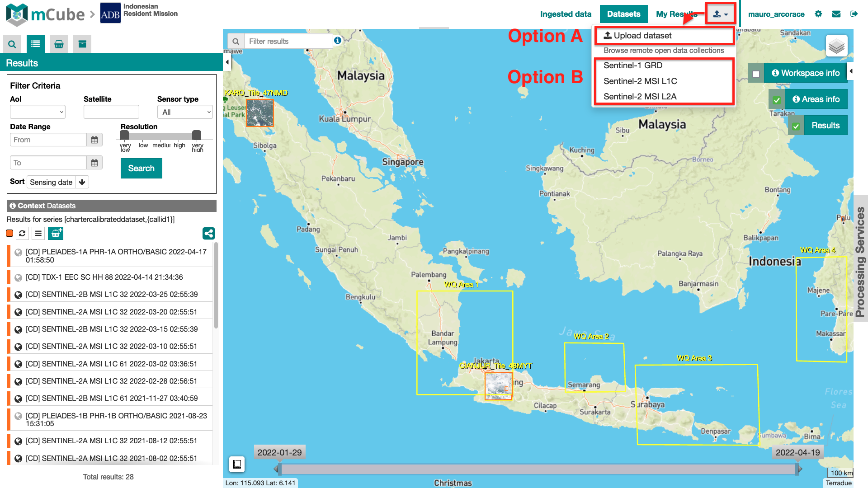Open the map layers icon
The image size is (868, 488).
(836, 46)
